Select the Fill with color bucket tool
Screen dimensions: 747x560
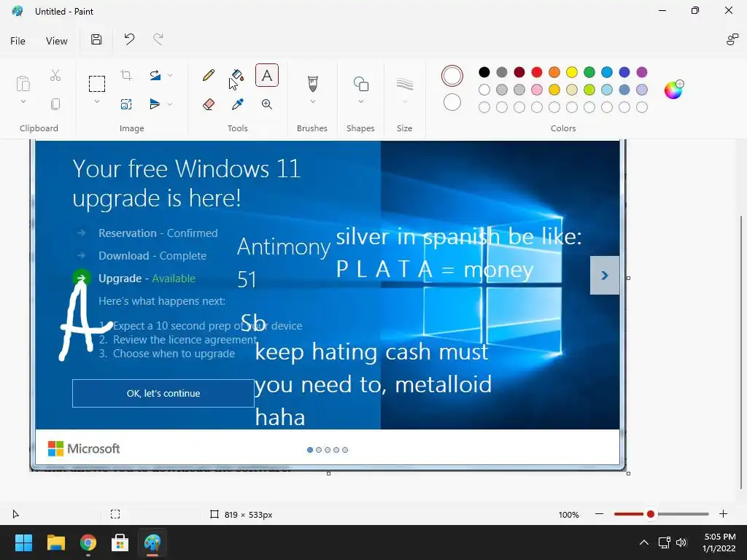237,75
